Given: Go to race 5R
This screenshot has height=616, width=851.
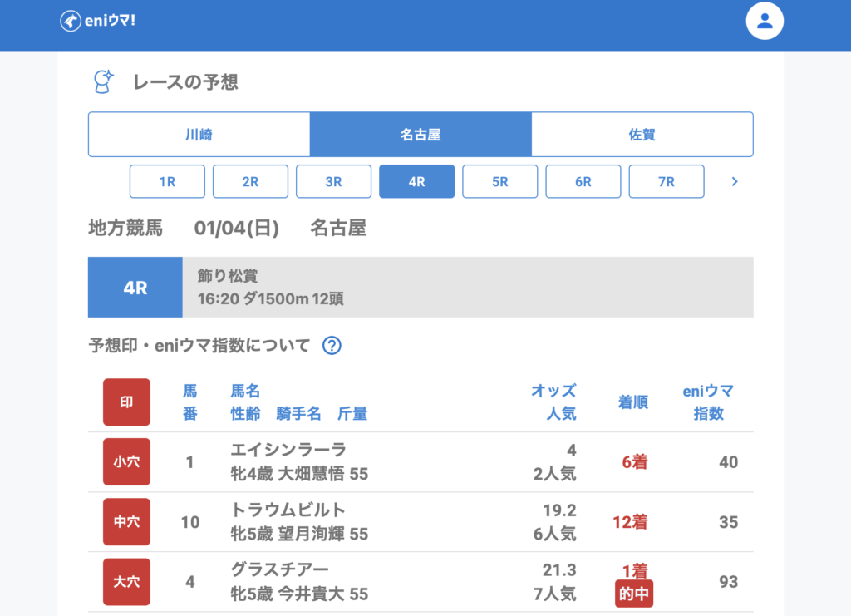Looking at the screenshot, I should tap(499, 181).
